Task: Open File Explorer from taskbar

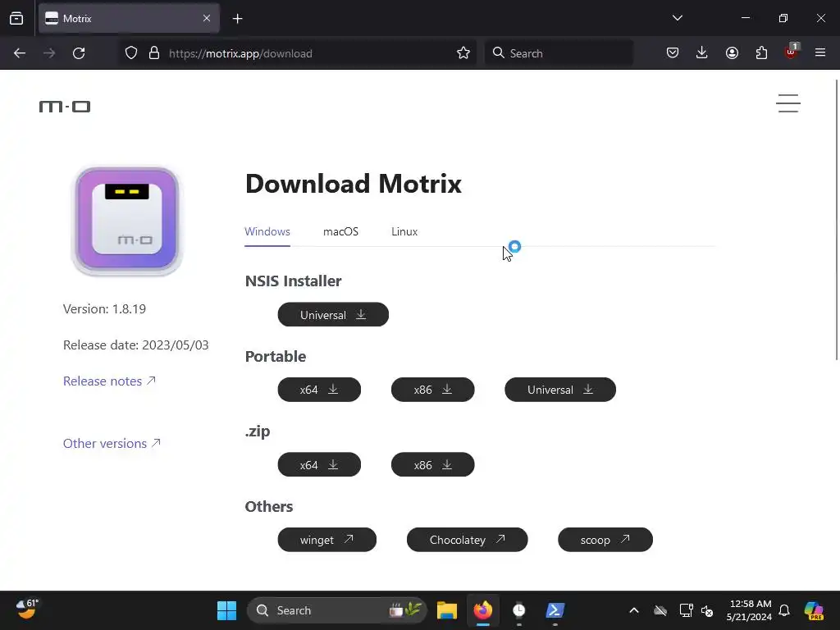Action: coord(447,610)
